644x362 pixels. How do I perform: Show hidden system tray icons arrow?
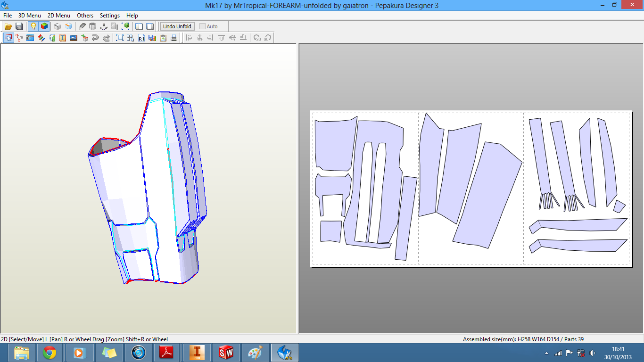(x=546, y=353)
